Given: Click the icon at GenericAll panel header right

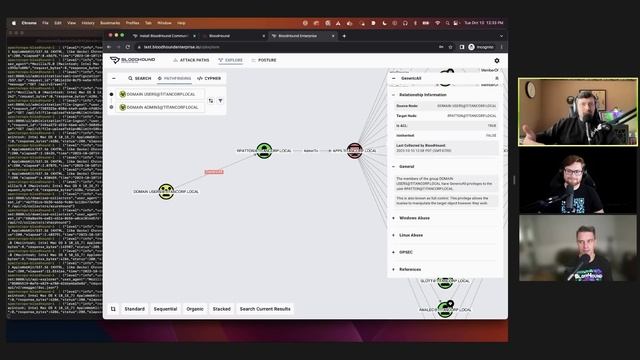Looking at the screenshot, I should tap(497, 78).
